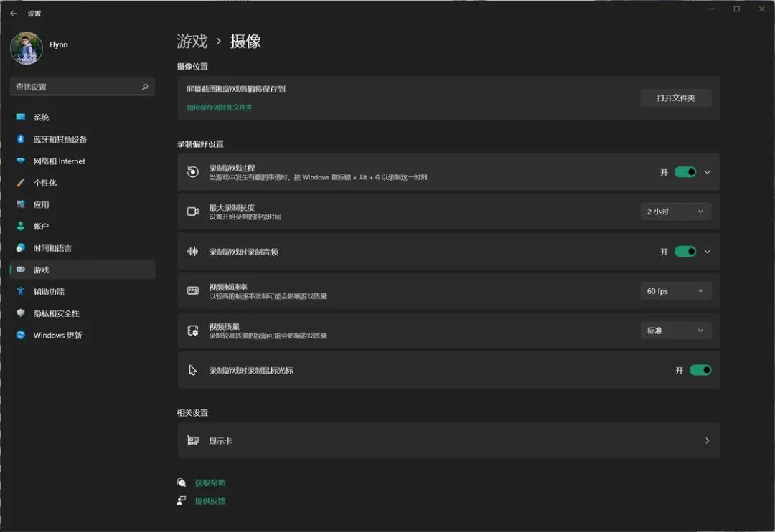Toggle the 录制游戏时录制音频 switch
The width and height of the screenshot is (775, 532).
point(685,252)
